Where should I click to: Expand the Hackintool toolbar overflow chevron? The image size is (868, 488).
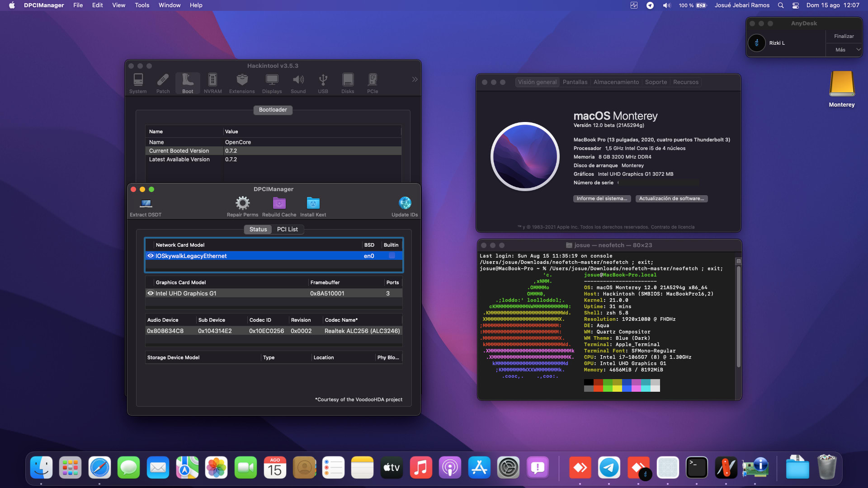pos(415,80)
